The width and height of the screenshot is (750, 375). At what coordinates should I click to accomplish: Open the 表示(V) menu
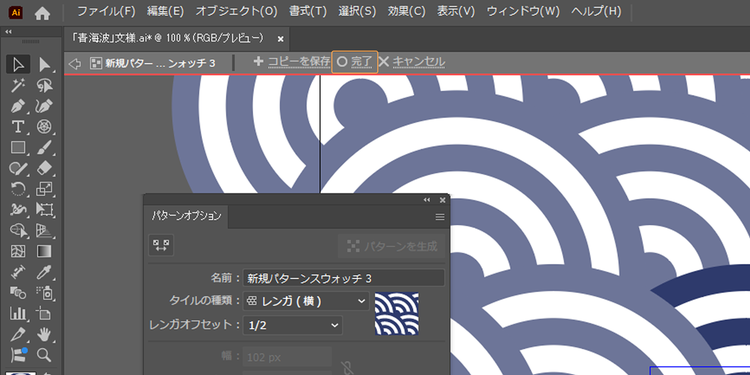click(x=455, y=12)
